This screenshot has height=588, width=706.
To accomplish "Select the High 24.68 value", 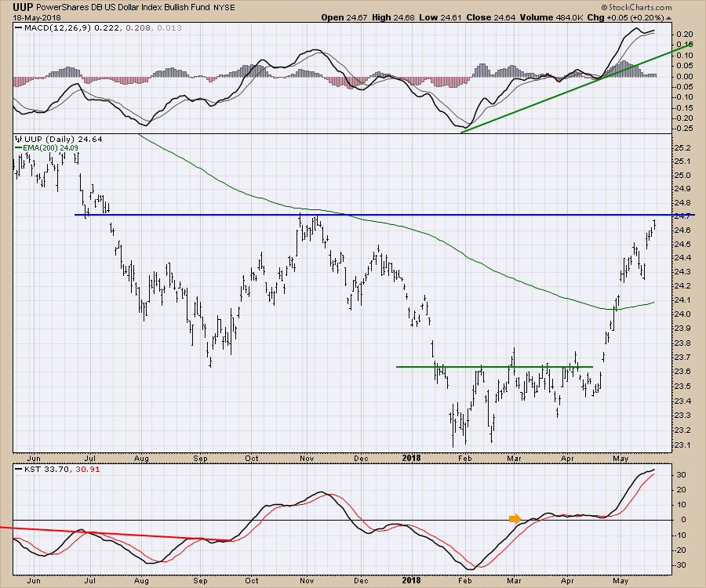I will [393, 18].
